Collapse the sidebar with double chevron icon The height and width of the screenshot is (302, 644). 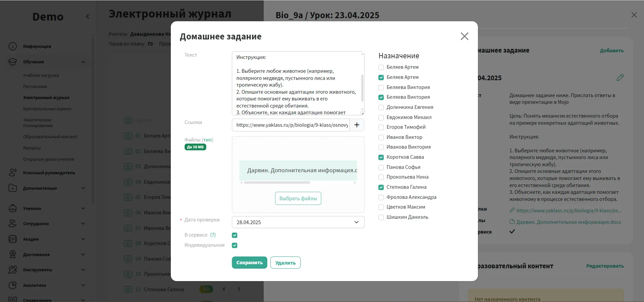pos(88,17)
